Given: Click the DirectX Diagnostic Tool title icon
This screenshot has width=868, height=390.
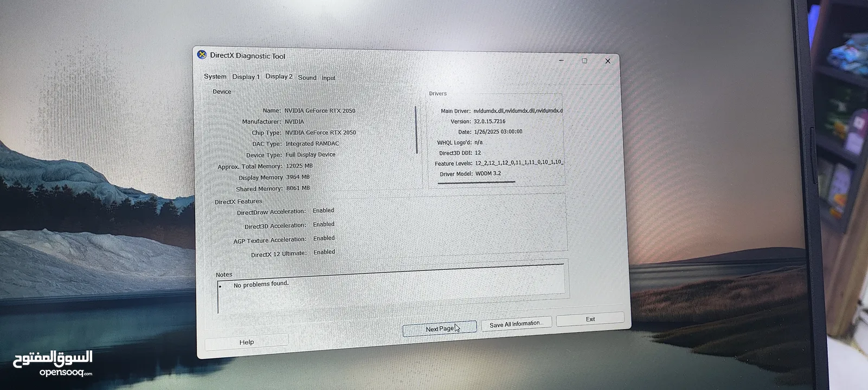Looking at the screenshot, I should [202, 55].
